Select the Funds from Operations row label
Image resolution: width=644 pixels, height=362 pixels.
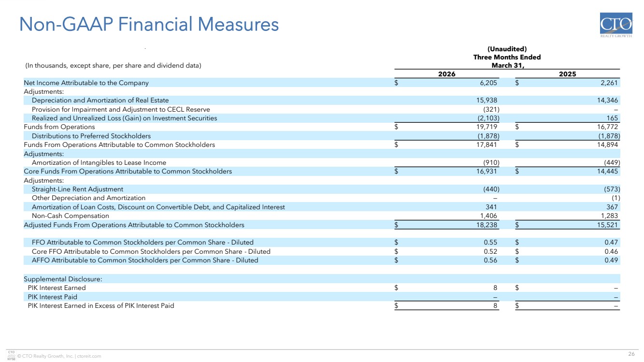59,127
